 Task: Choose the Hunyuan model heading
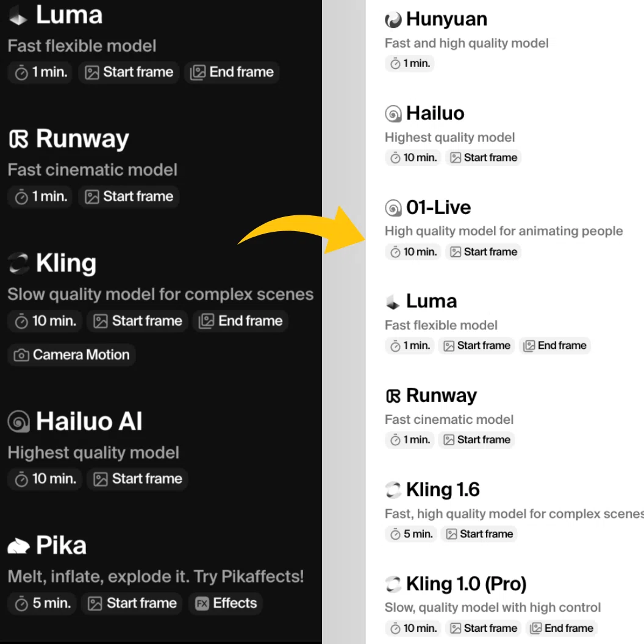click(x=446, y=19)
